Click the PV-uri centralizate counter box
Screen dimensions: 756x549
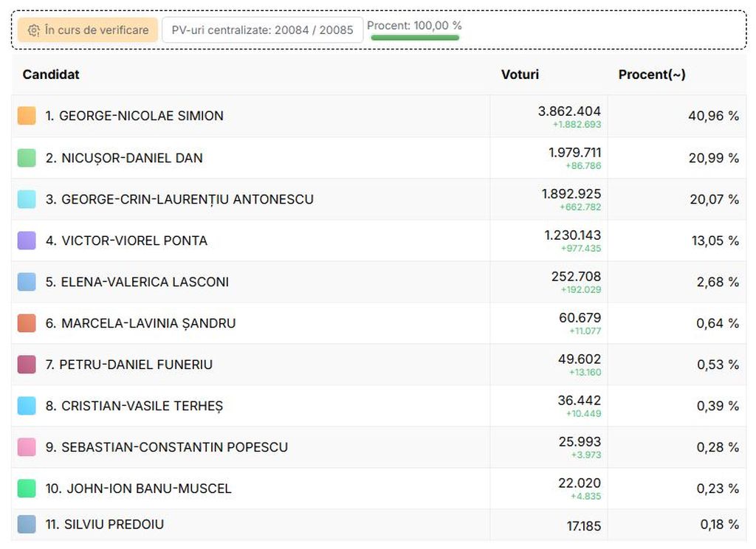tap(262, 30)
